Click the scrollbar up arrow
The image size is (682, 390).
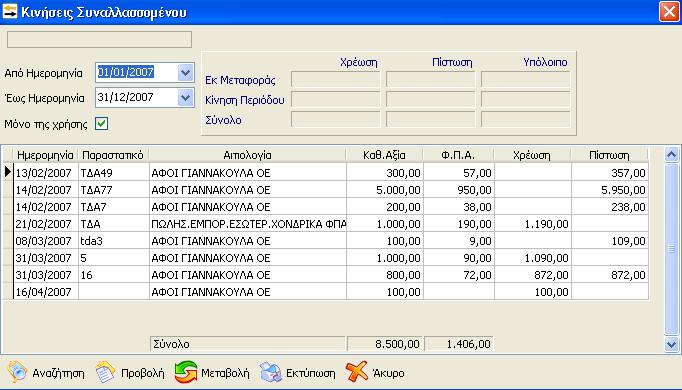pyautogui.click(x=672, y=154)
